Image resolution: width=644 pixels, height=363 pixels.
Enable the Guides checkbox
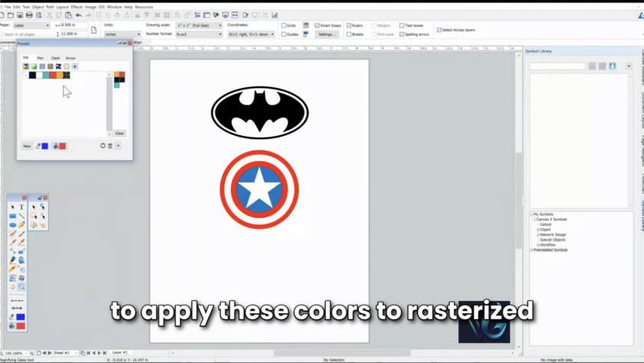tap(284, 35)
